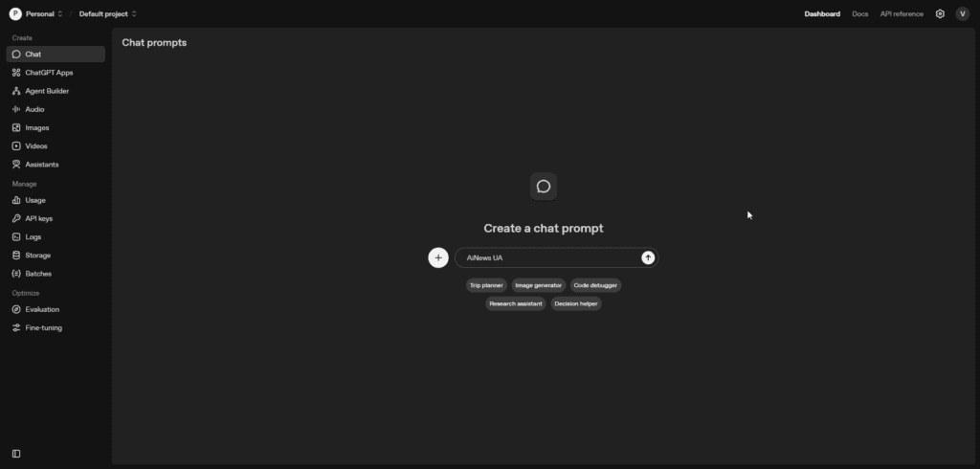
Task: Go to the Audio section
Action: point(34,109)
